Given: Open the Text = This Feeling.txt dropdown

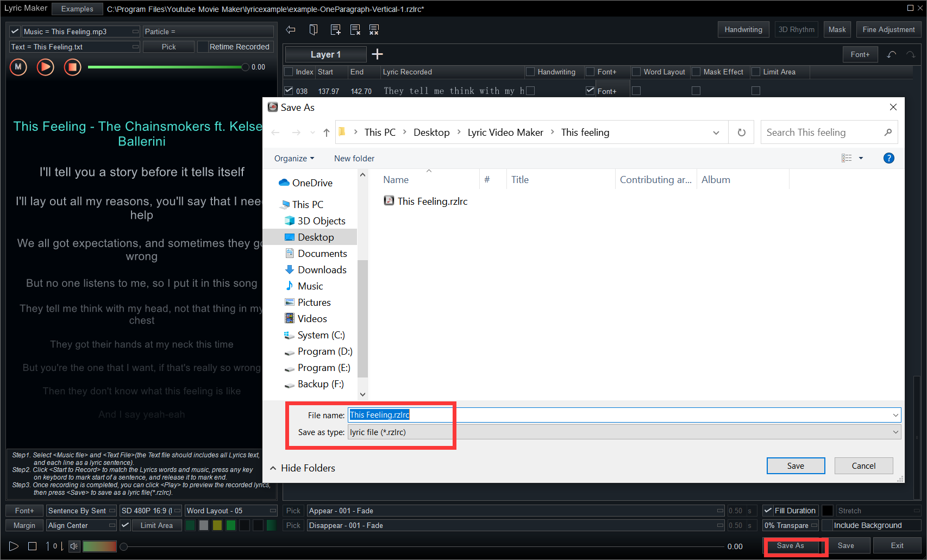Looking at the screenshot, I should (75, 47).
